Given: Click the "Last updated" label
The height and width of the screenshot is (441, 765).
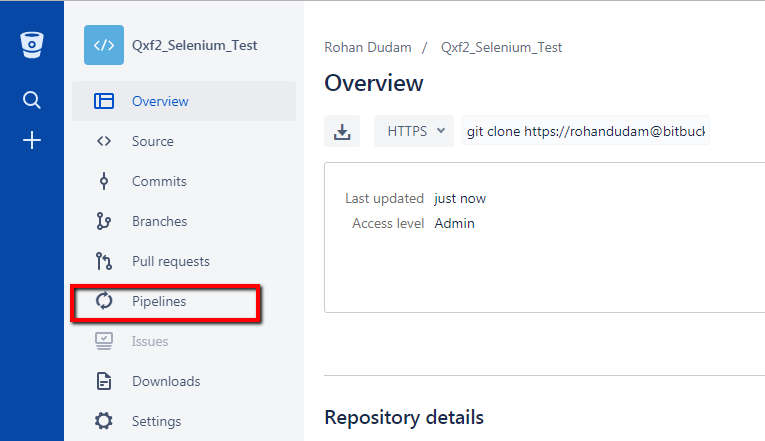Looking at the screenshot, I should [384, 199].
